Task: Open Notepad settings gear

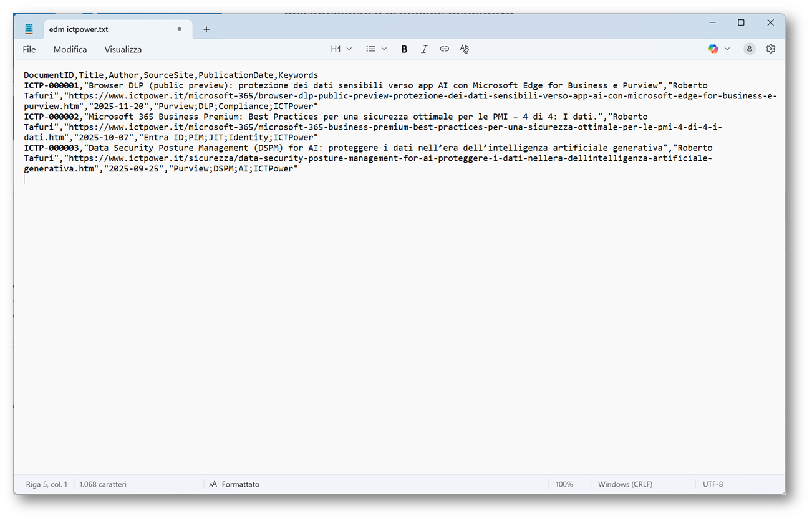Action: (771, 49)
